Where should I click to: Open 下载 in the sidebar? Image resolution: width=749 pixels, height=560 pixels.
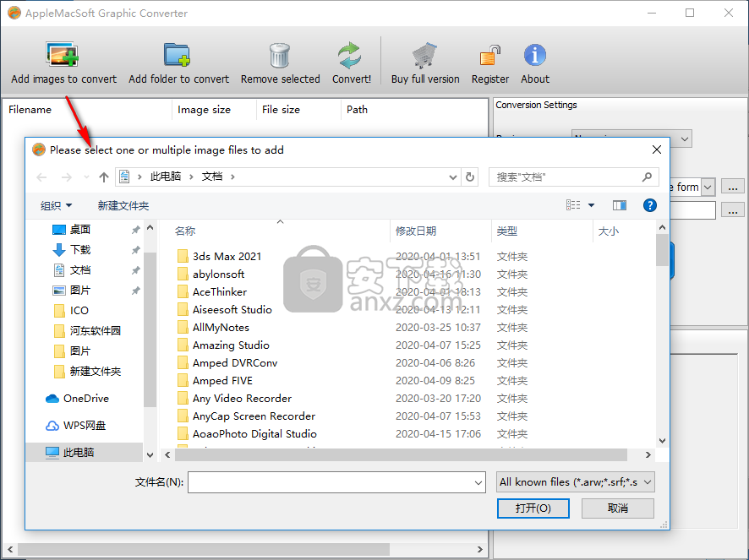[79, 250]
